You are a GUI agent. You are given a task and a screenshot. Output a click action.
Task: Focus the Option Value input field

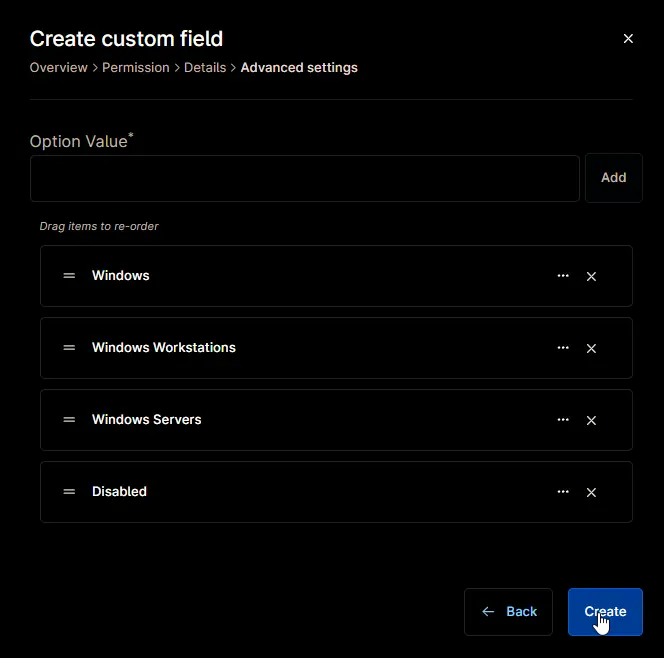point(304,178)
